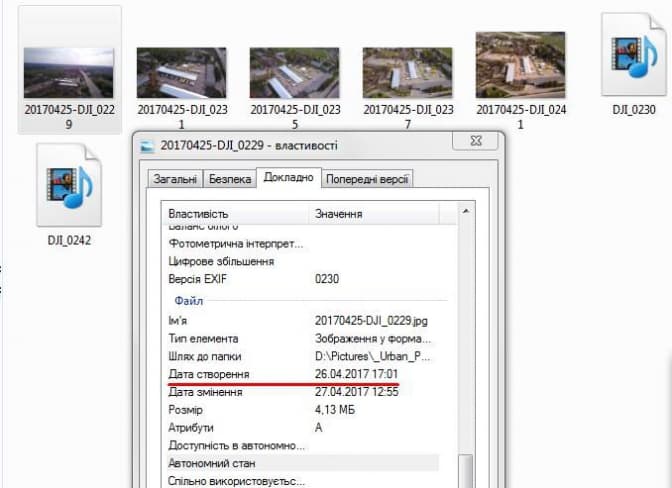Select thumbnail 20170425-DJI_0231
This screenshot has width=672, height=488.
pyautogui.click(x=181, y=72)
